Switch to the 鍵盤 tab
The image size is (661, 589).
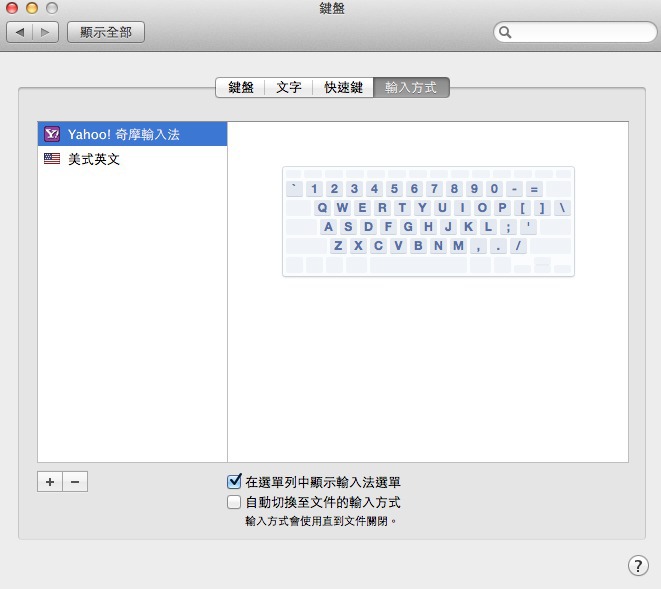(x=240, y=87)
